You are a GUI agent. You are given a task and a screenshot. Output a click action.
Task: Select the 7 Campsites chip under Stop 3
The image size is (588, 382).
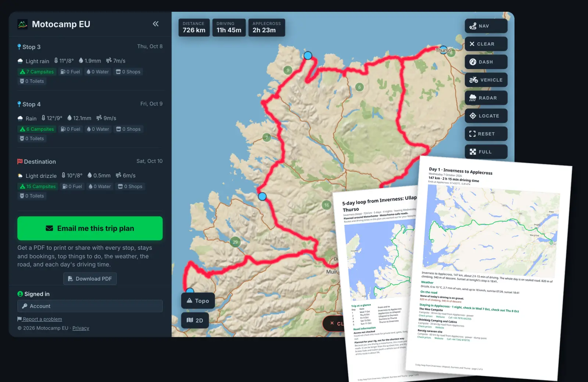click(x=37, y=72)
